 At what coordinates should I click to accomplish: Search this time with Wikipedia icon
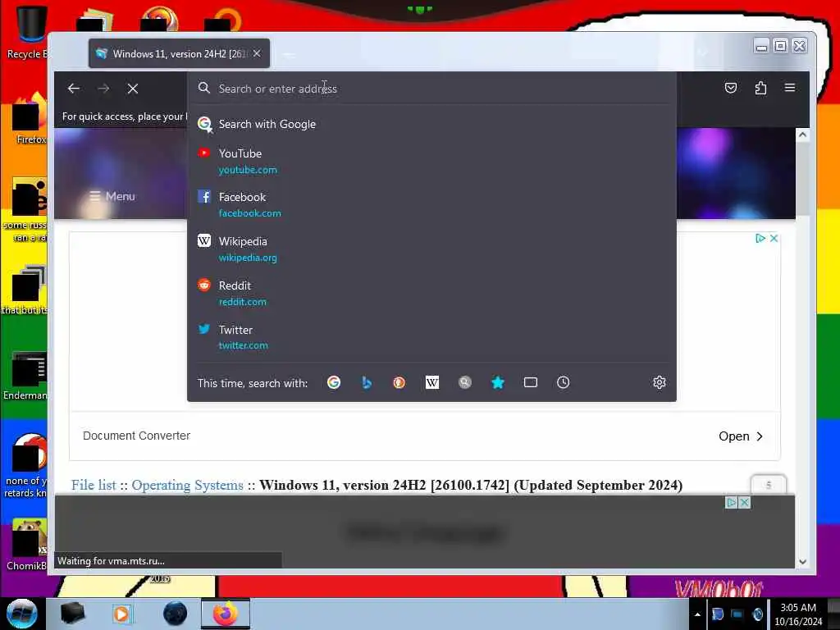point(431,382)
